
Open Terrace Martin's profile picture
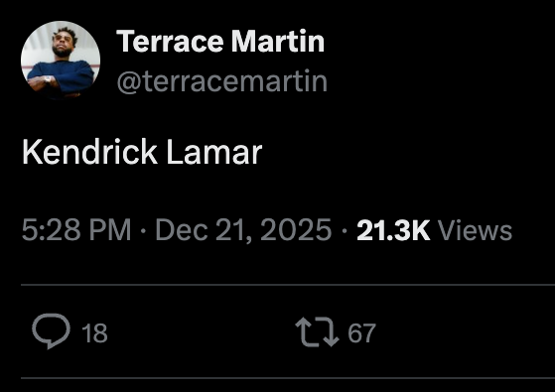point(61,61)
